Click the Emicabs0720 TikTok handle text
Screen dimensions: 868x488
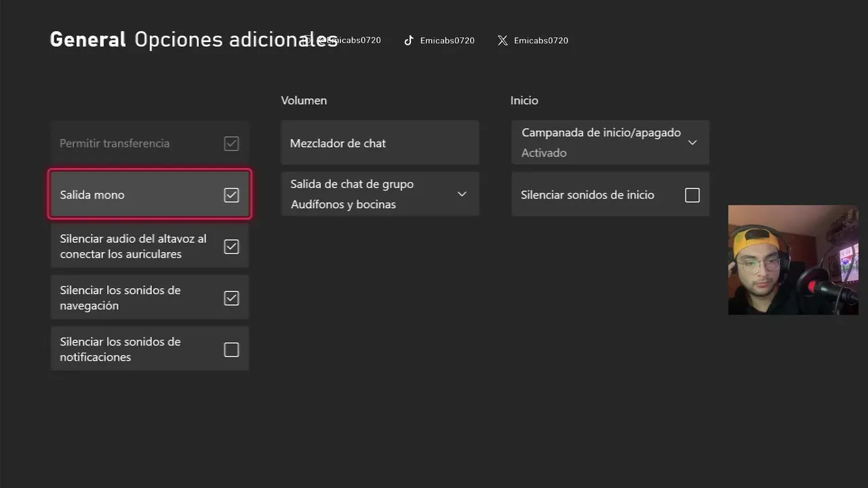point(447,41)
